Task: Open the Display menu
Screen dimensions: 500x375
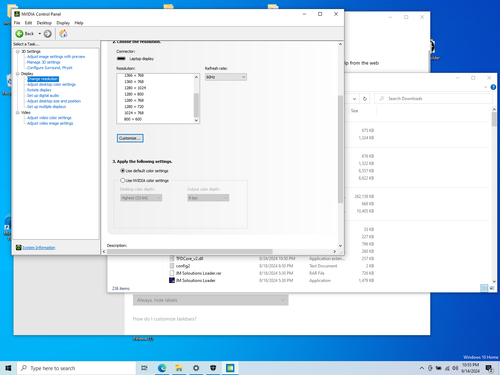Action: tap(63, 23)
